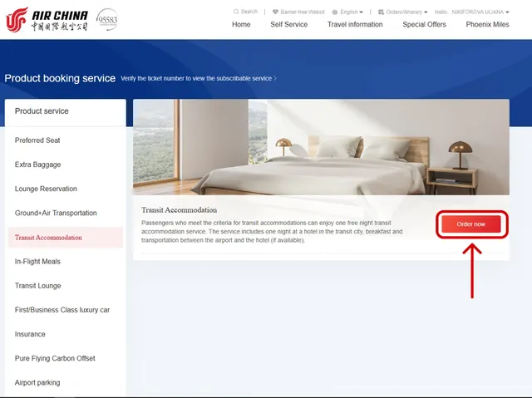Click Verify the ticket number link
This screenshot has height=398, width=532.
point(199,78)
